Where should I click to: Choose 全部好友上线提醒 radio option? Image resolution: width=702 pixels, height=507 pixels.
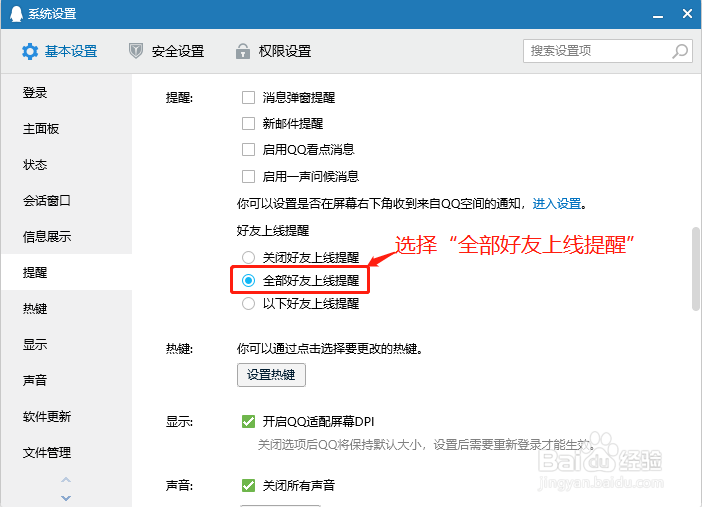tap(248, 280)
